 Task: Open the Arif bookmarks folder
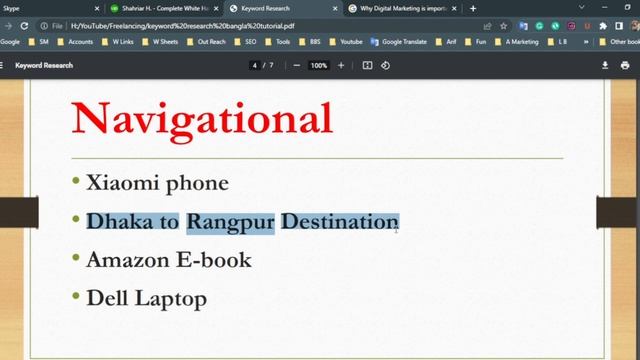click(x=446, y=42)
